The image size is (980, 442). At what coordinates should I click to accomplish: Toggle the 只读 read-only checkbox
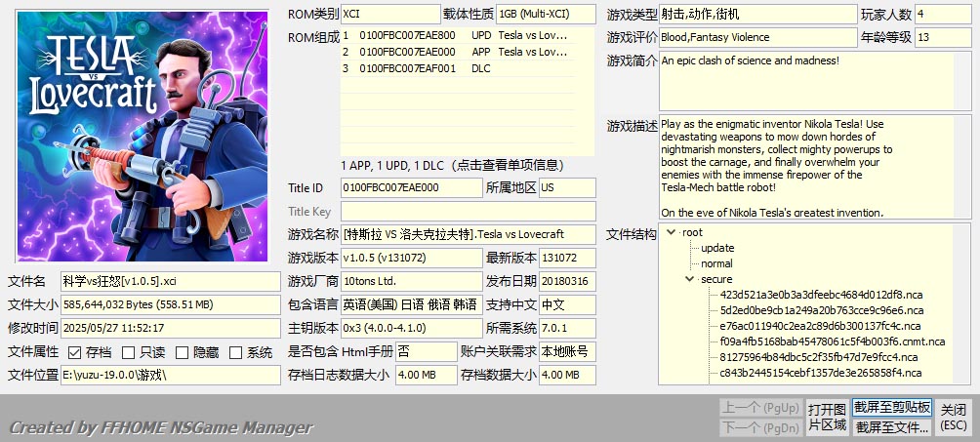128,352
